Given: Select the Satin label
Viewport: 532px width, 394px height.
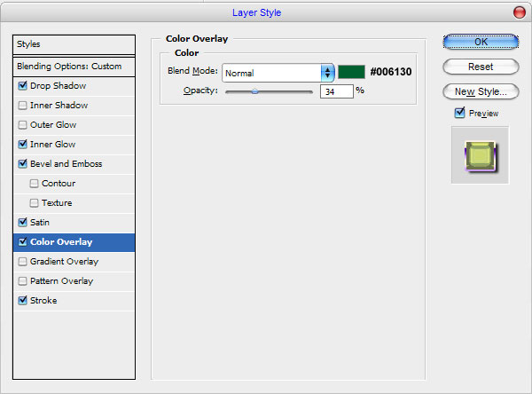Looking at the screenshot, I should pyautogui.click(x=40, y=222).
